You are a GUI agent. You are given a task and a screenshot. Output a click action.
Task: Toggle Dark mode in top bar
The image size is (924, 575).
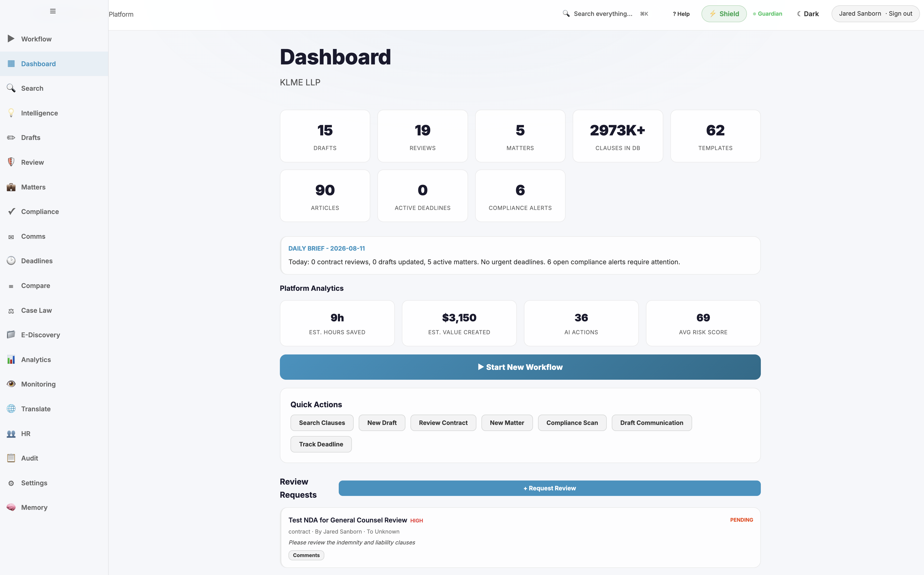click(808, 14)
